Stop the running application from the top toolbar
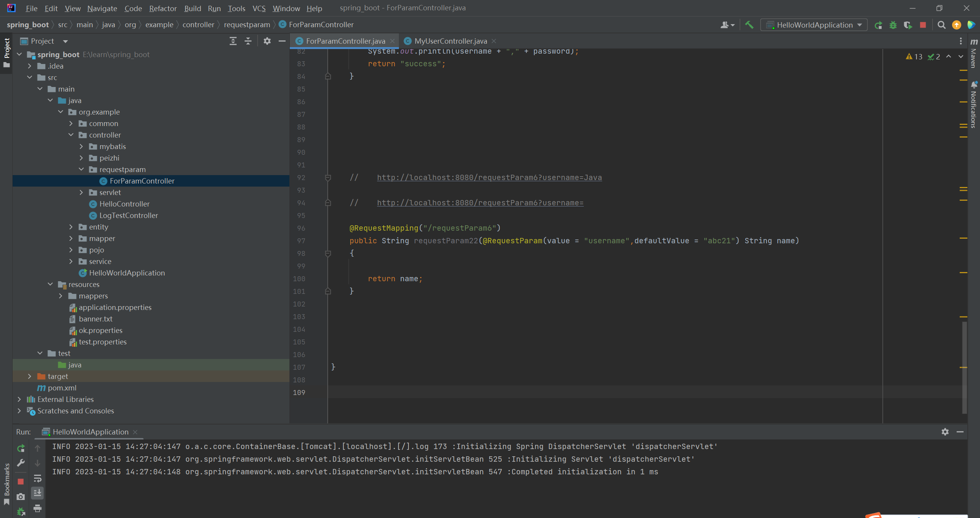 (x=923, y=25)
